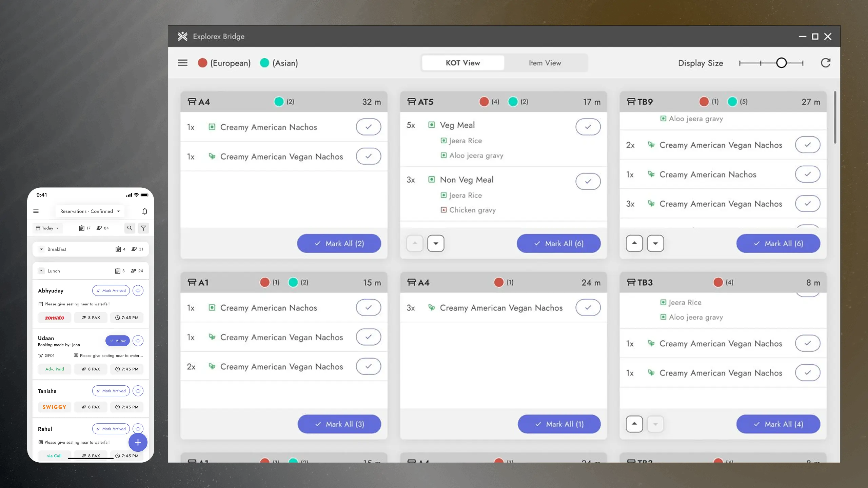Screen dimensions: 868x488
Task: Check off Creamy American Vegan Nachos in A4 32 m
Action: pyautogui.click(x=368, y=156)
